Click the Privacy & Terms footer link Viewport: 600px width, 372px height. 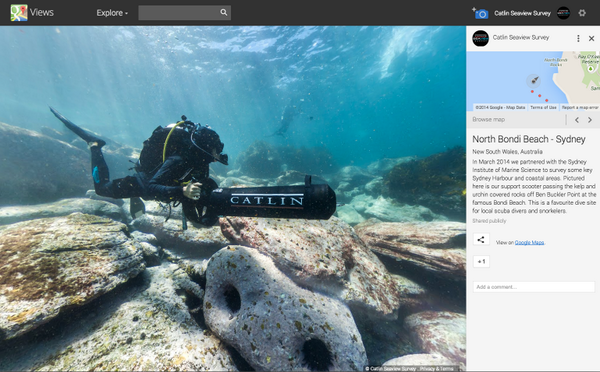click(436, 369)
